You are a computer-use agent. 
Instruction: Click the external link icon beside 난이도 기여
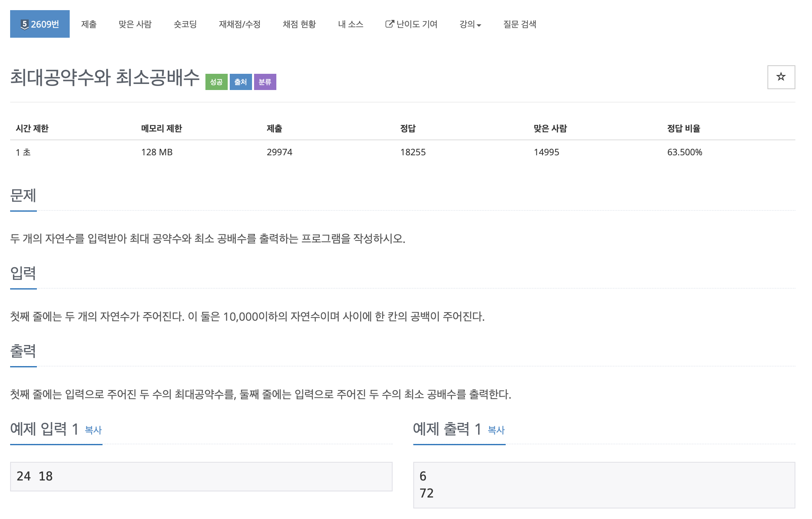[x=389, y=24]
